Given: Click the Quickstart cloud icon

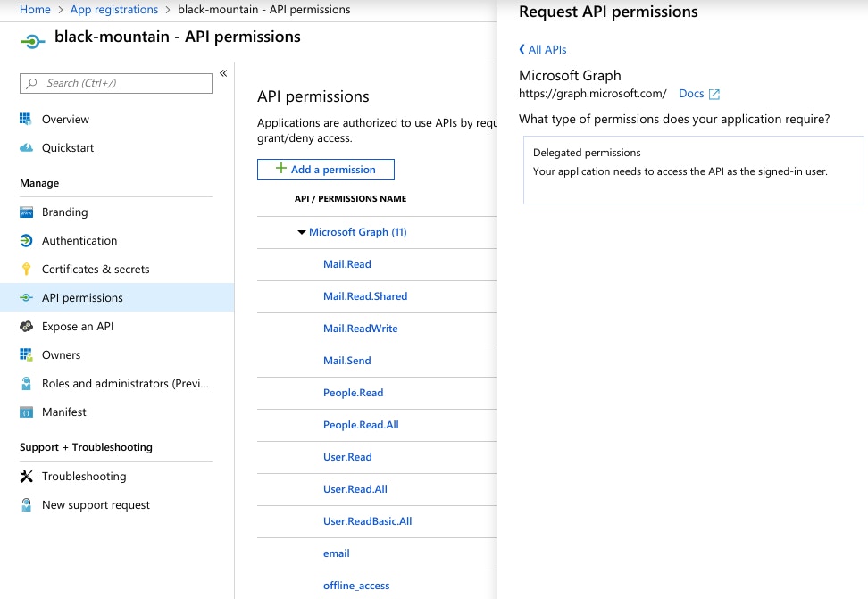Looking at the screenshot, I should tap(26, 147).
